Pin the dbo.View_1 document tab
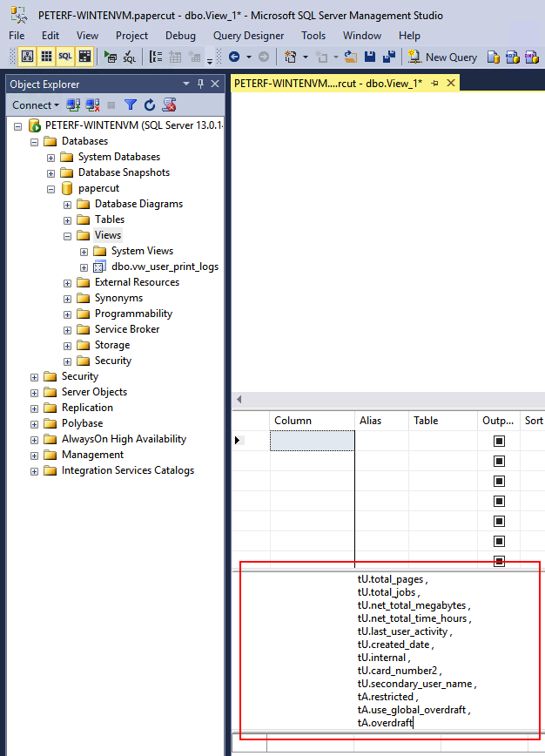Viewport: 545px width, 756px height. click(x=434, y=84)
